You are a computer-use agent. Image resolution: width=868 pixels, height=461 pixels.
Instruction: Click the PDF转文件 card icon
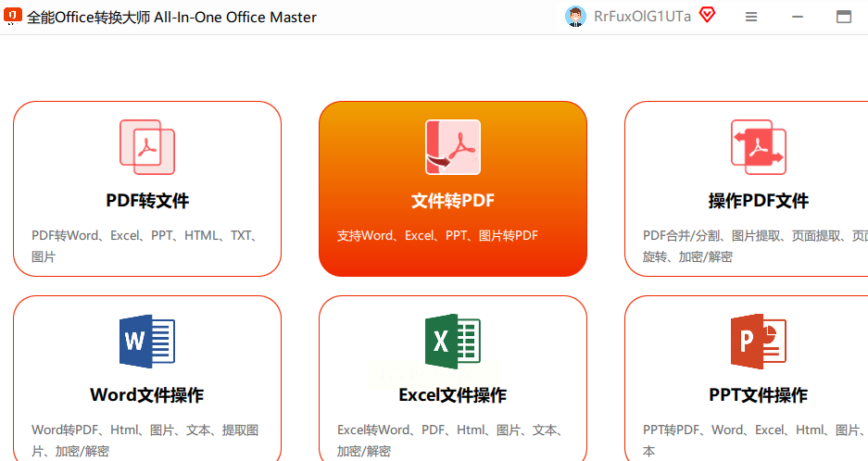point(147,147)
